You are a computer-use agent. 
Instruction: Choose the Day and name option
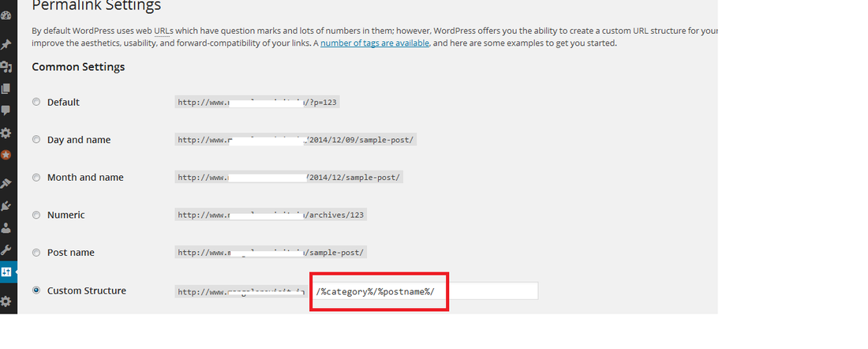(x=36, y=140)
